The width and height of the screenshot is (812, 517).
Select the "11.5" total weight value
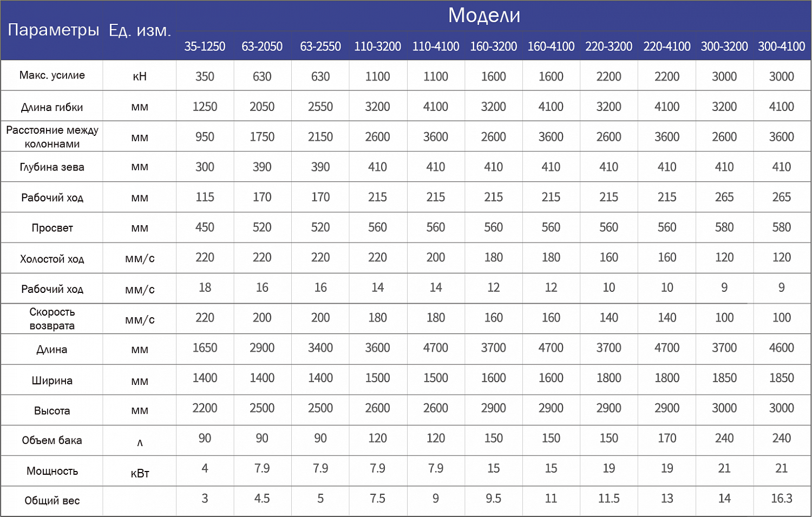click(x=608, y=499)
